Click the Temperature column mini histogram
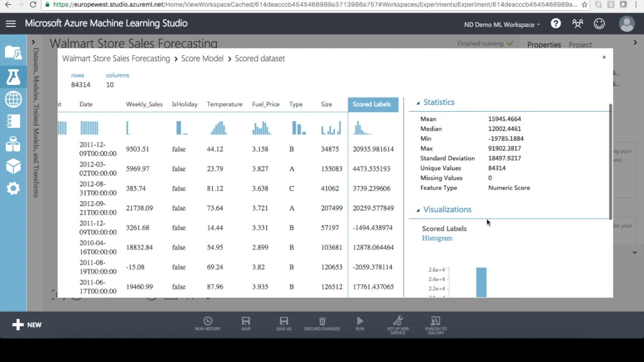The height and width of the screenshot is (362, 644). click(x=218, y=128)
